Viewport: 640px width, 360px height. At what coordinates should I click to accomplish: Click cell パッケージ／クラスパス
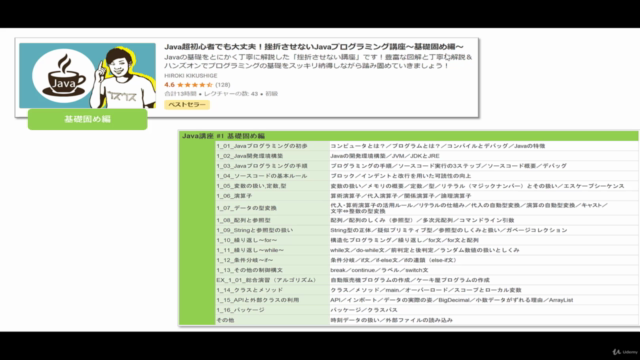point(484,310)
